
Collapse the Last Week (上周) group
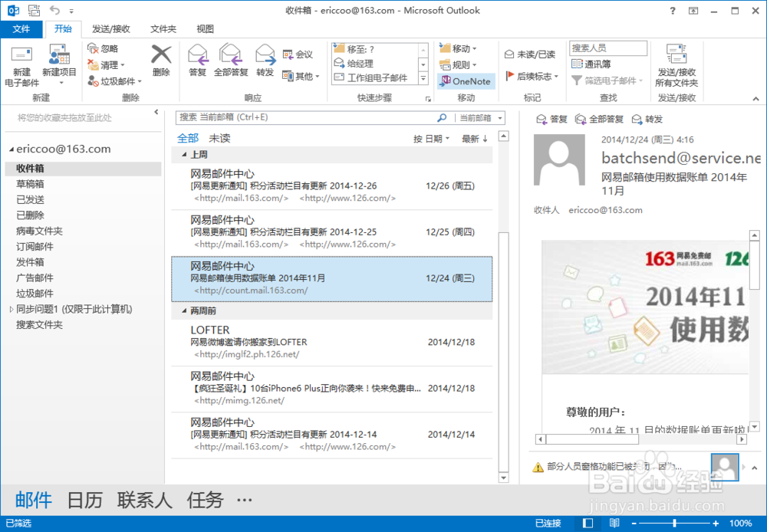184,155
